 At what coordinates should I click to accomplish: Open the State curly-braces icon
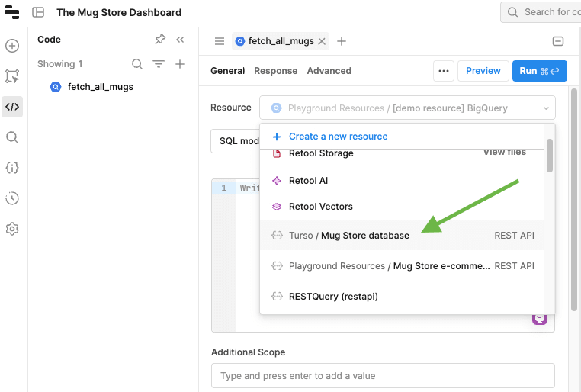coord(12,168)
